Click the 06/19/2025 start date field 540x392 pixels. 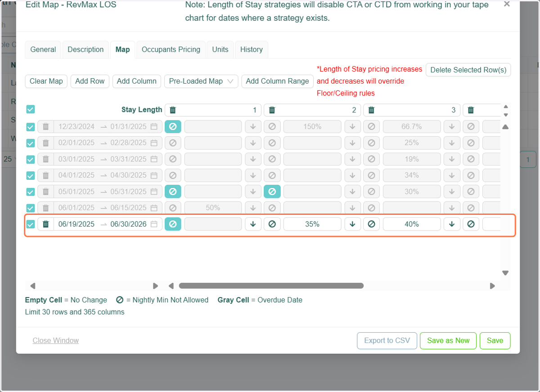(76, 224)
